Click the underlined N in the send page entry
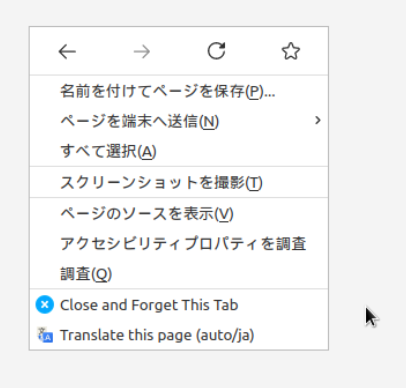Screen dimensions: 406x388 click(x=209, y=122)
